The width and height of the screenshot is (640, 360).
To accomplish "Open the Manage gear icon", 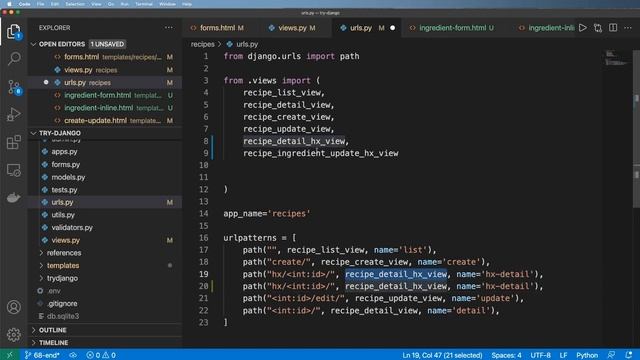I will click(x=13, y=335).
